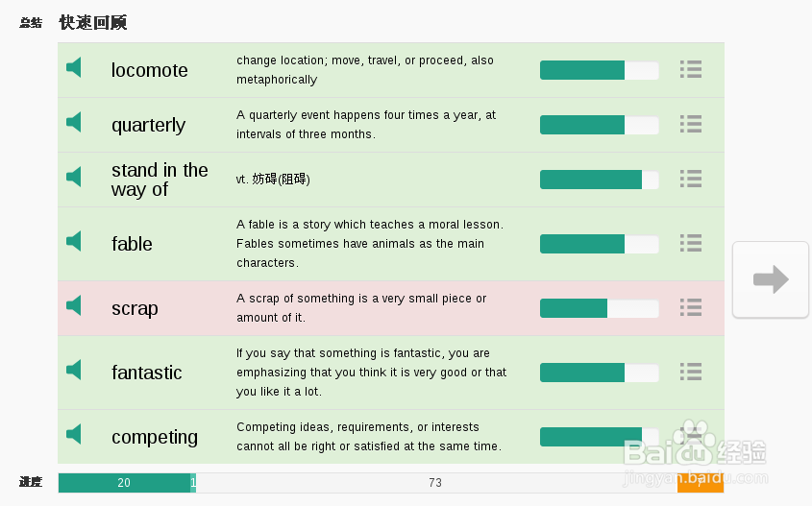This screenshot has height=506, width=812.
Task: Play pronunciation of quarterly
Action: click(74, 123)
